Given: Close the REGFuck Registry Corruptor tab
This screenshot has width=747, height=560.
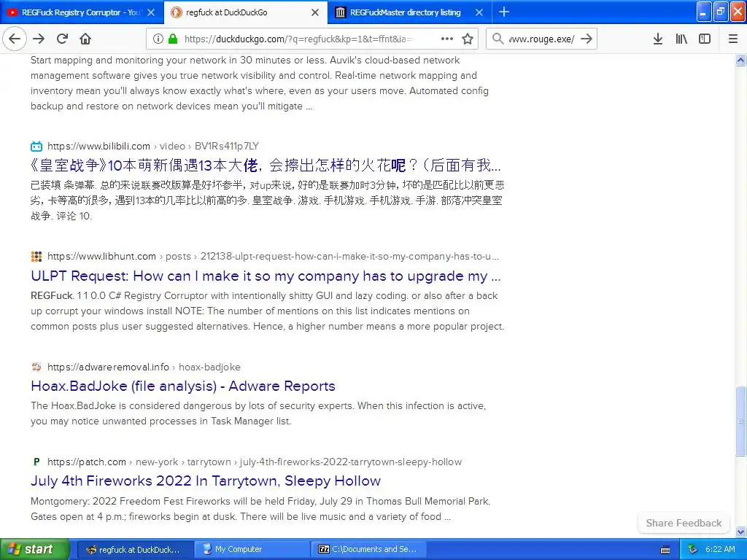Looking at the screenshot, I should coord(151,12).
